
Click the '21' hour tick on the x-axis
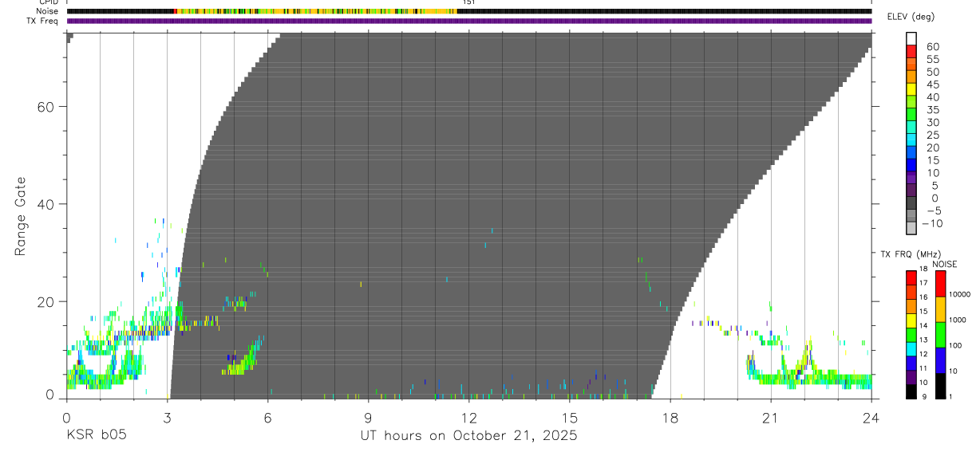[x=770, y=417]
